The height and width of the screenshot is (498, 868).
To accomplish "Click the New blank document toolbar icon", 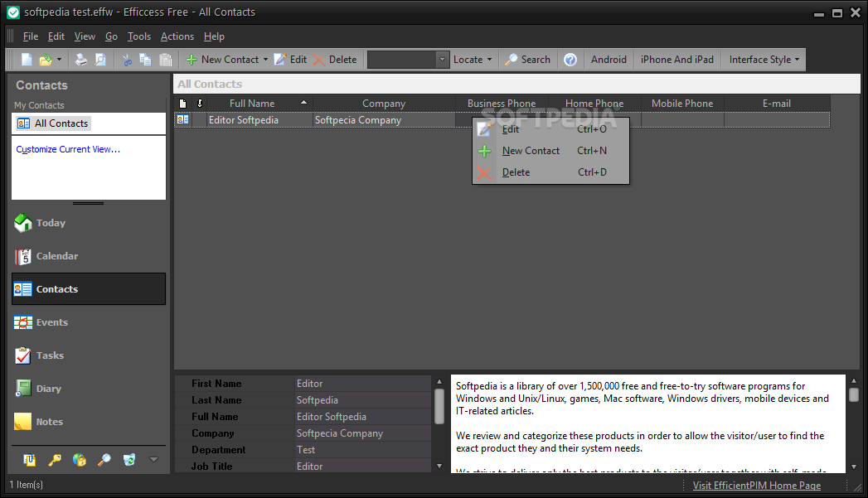I will click(x=27, y=59).
